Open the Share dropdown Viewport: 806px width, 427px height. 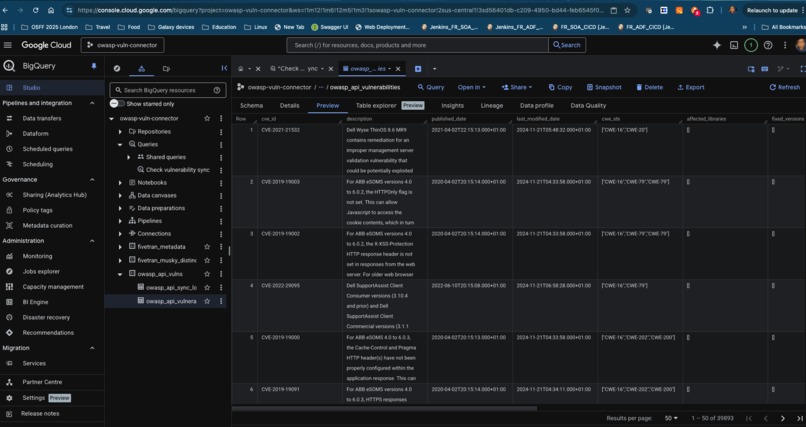tap(517, 87)
